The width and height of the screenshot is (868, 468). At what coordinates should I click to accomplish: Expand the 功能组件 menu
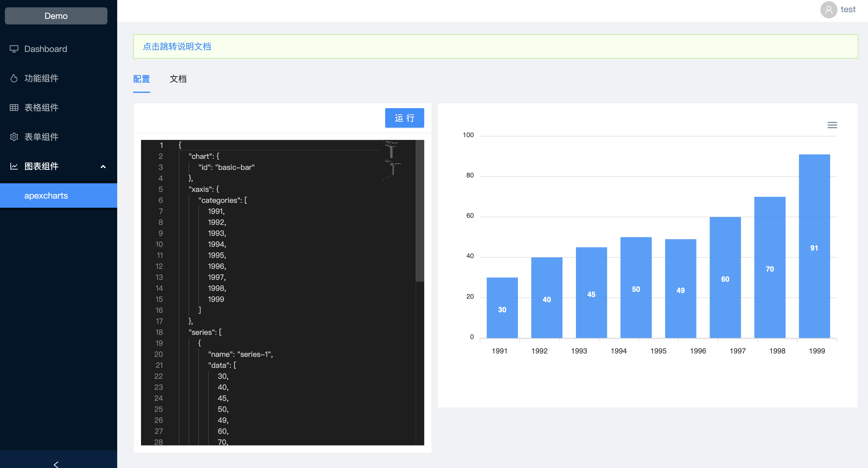[x=42, y=78]
